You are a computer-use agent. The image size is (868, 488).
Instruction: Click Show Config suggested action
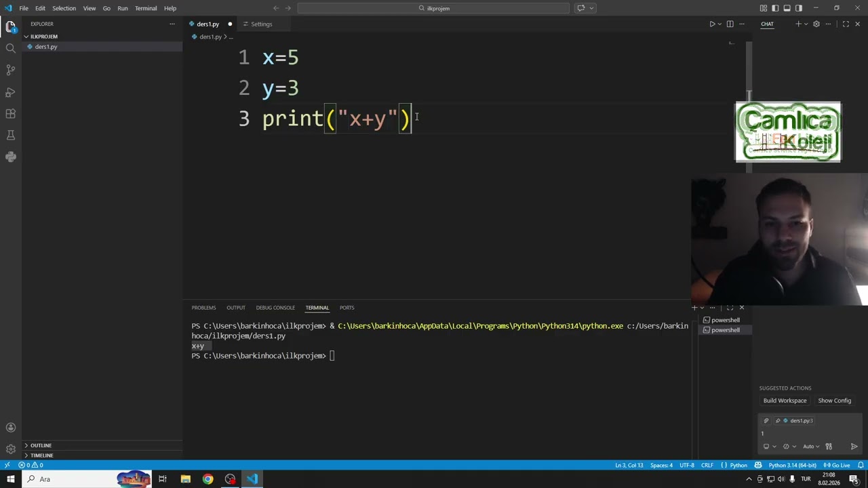834,401
